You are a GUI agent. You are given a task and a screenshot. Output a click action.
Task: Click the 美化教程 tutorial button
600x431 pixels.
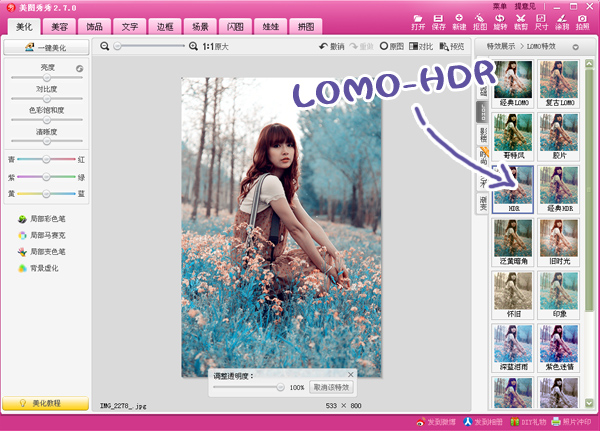[46, 403]
